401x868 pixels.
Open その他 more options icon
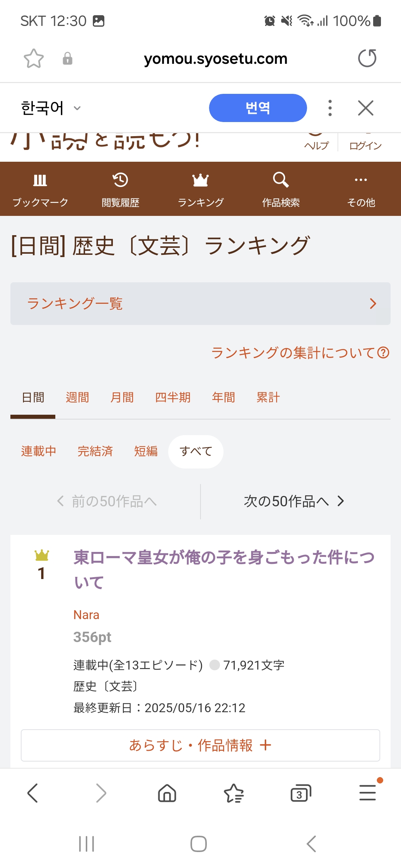(x=361, y=180)
